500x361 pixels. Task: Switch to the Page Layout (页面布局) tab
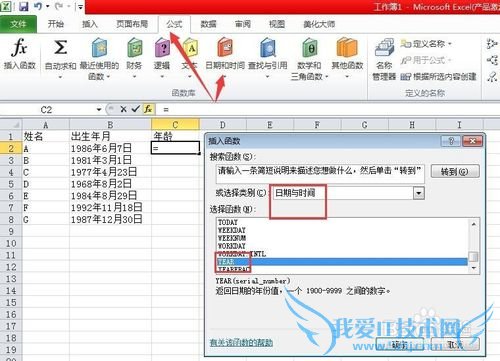(x=132, y=24)
